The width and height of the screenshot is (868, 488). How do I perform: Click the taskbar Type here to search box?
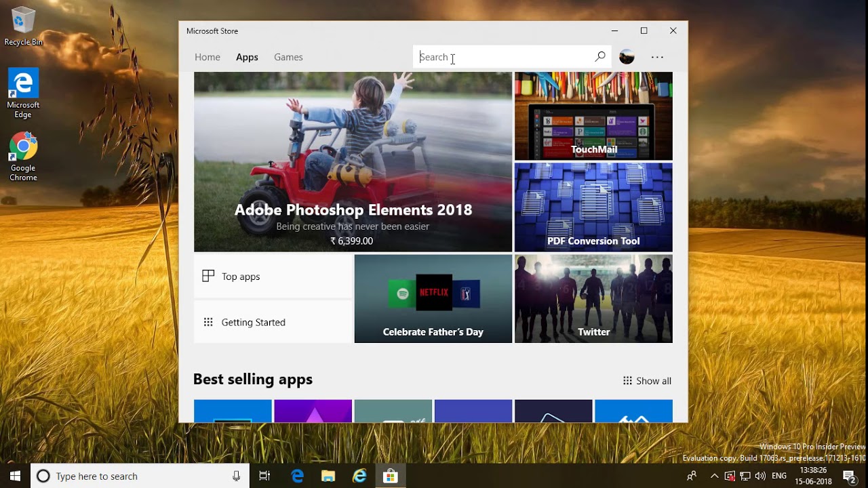click(x=140, y=476)
